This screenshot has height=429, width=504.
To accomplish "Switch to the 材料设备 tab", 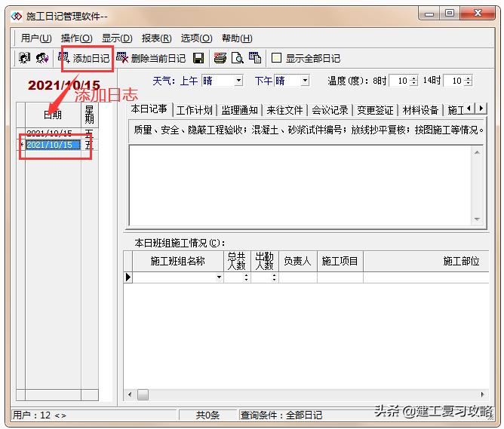I will [x=420, y=111].
